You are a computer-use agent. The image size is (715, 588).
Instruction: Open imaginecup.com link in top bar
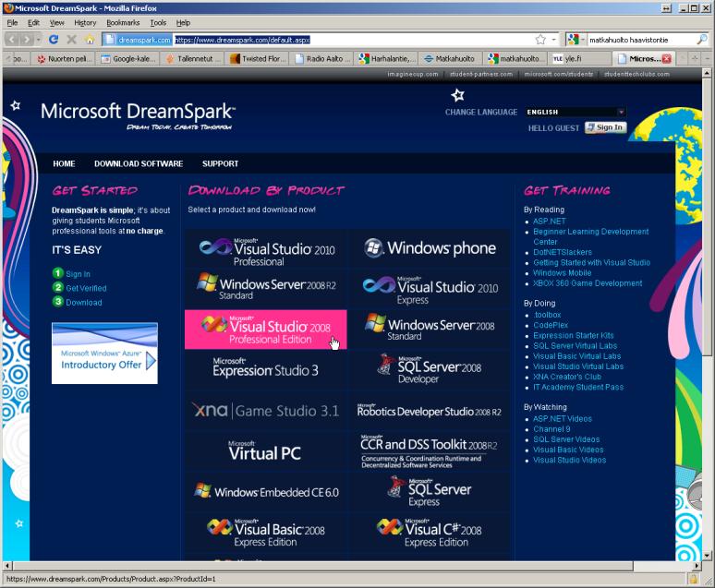click(413, 74)
